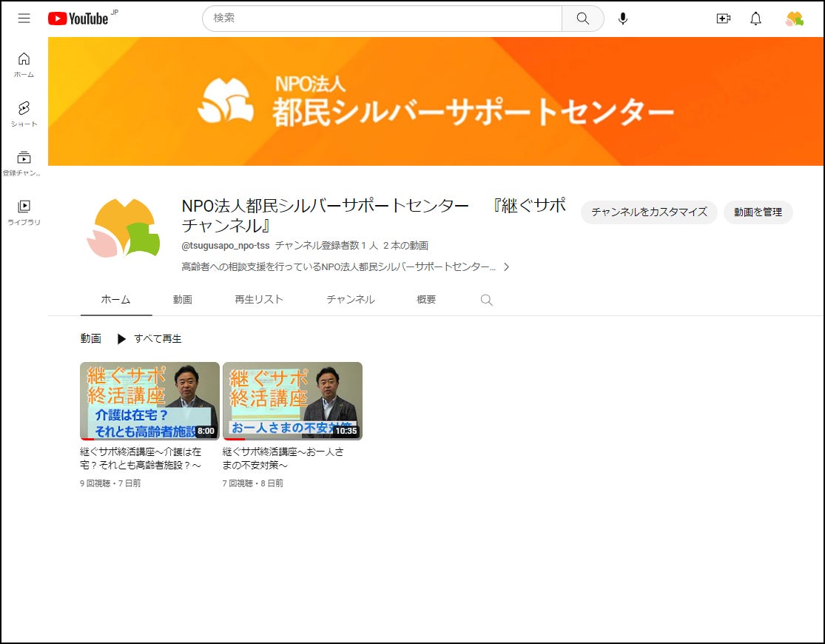This screenshot has height=644, width=825.
Task: Click 9 回視聴・7 日前 text
Action: click(x=110, y=483)
